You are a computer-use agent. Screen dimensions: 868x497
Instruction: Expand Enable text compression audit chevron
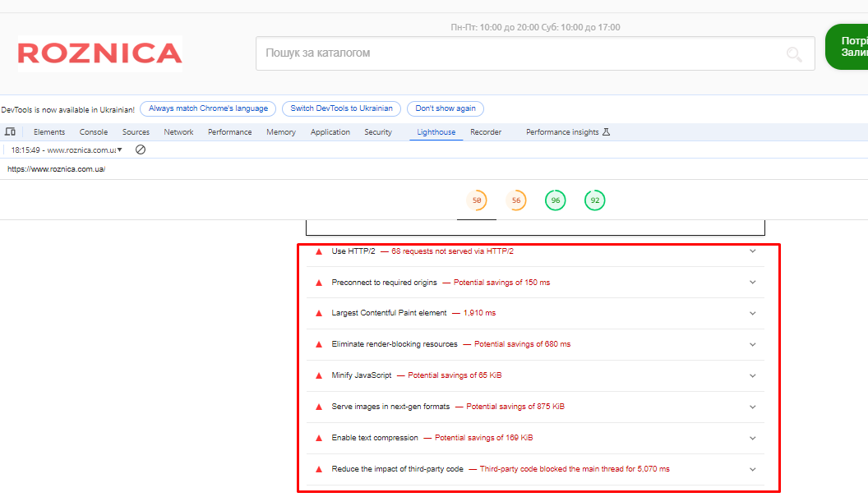(x=752, y=438)
